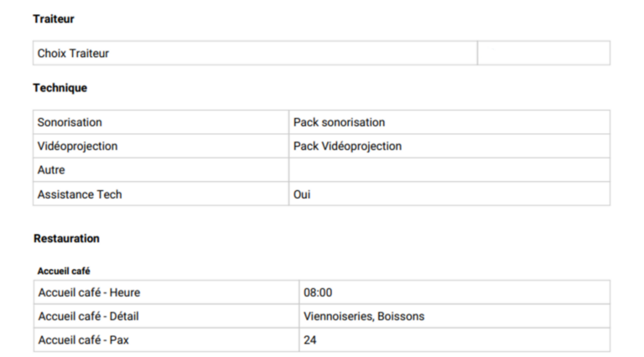Viewport: 644px width, 357px height.
Task: Click the 08:00 time value
Action: 318,292
